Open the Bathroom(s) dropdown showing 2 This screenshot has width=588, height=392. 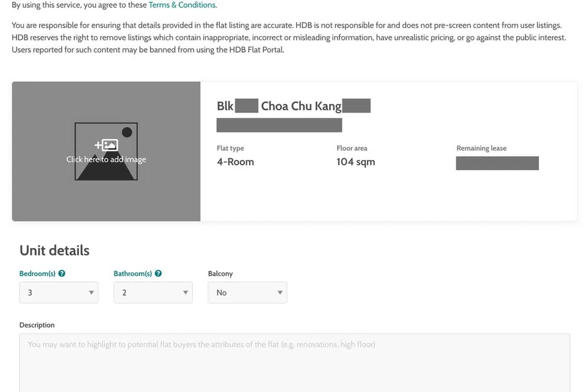click(153, 293)
